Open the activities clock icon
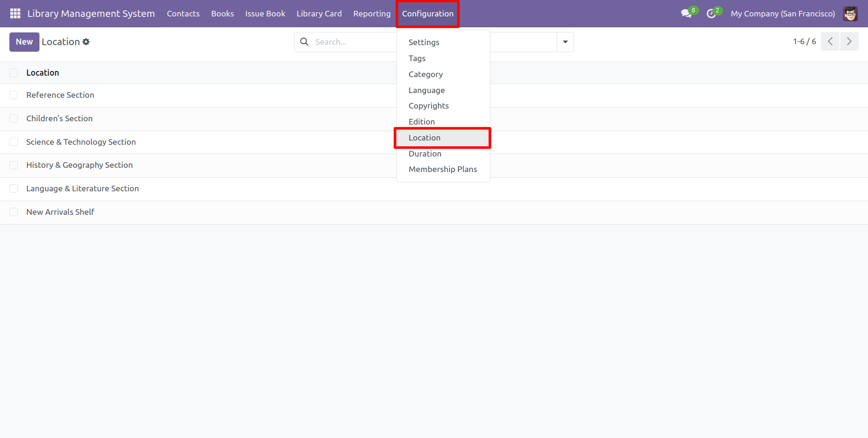868x438 pixels. pyautogui.click(x=711, y=14)
